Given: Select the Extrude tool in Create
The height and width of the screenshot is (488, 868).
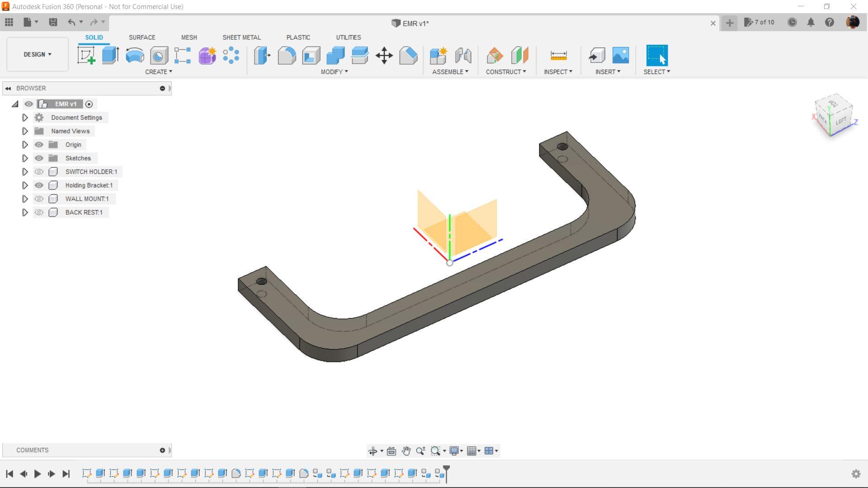Looking at the screenshot, I should pos(110,56).
